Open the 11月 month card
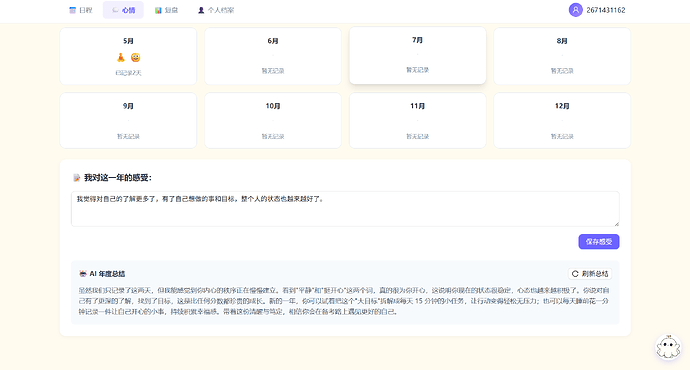This screenshot has width=690, height=370. point(418,120)
